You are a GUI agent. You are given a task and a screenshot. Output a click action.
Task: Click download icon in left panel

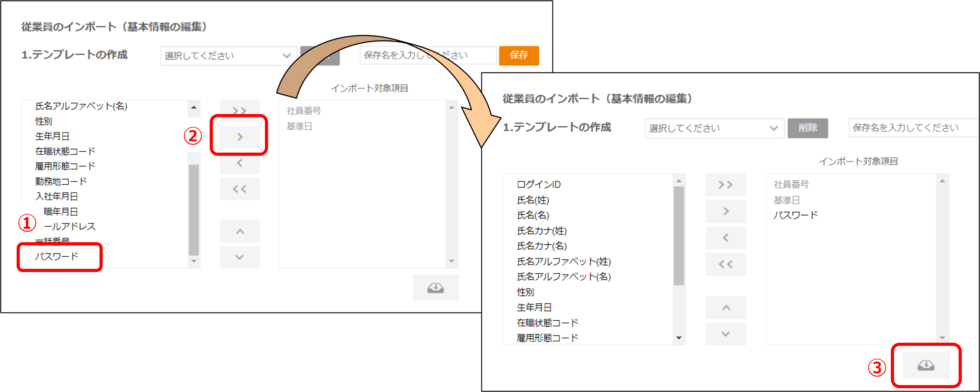point(435,288)
